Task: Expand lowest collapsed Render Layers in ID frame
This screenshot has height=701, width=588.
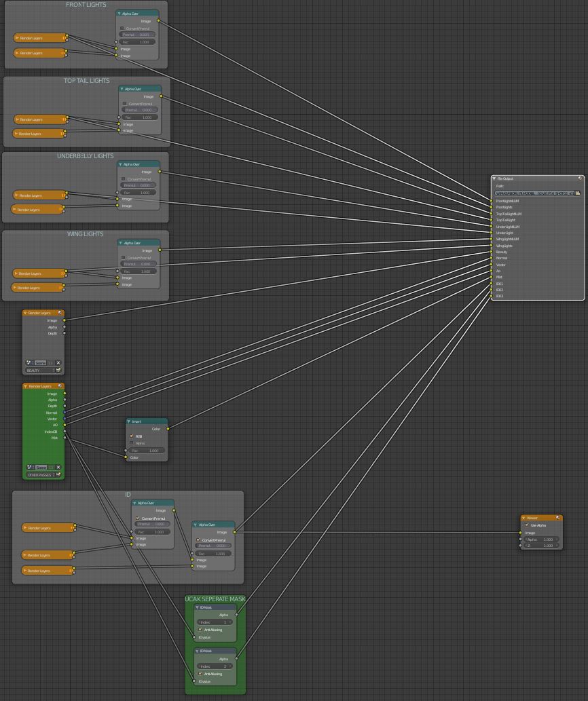Action: 24,571
